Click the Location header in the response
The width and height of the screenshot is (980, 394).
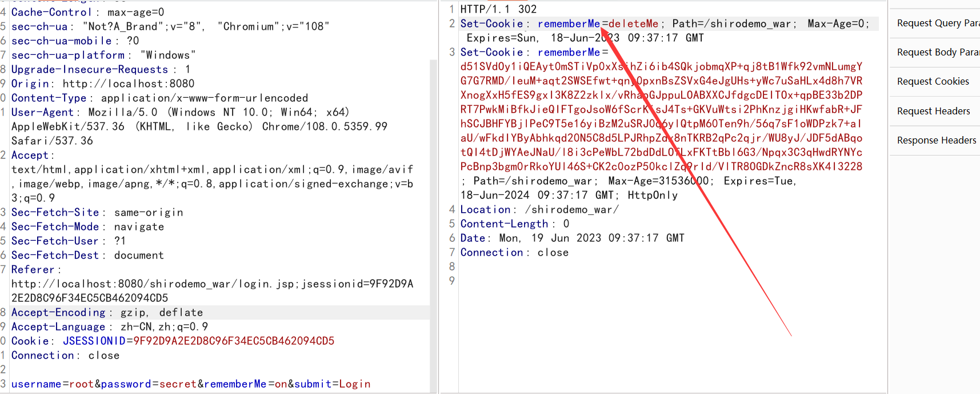click(485, 210)
